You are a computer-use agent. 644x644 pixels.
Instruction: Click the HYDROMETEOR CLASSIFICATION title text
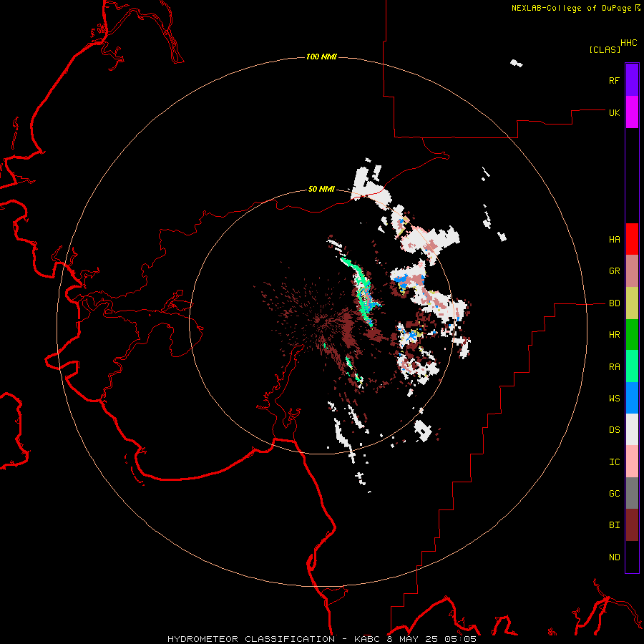click(x=251, y=639)
